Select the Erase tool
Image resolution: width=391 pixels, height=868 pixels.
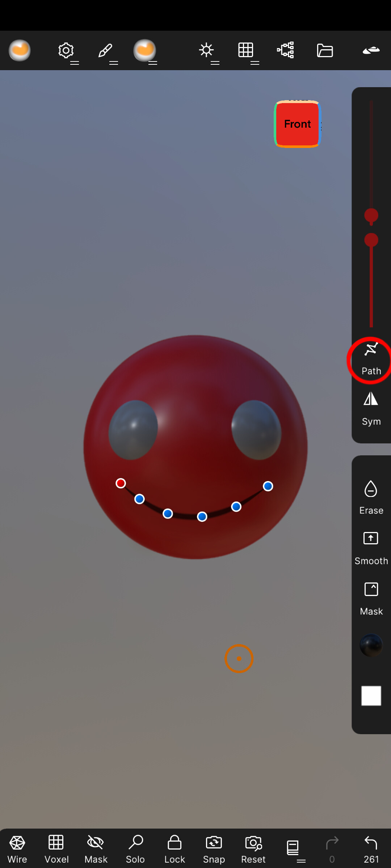click(371, 498)
